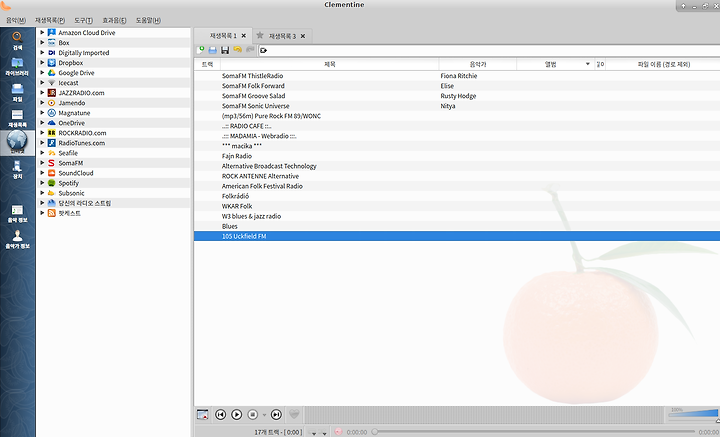Click the Amazon Cloud Drive icon
The width and height of the screenshot is (720, 437).
click(51, 33)
